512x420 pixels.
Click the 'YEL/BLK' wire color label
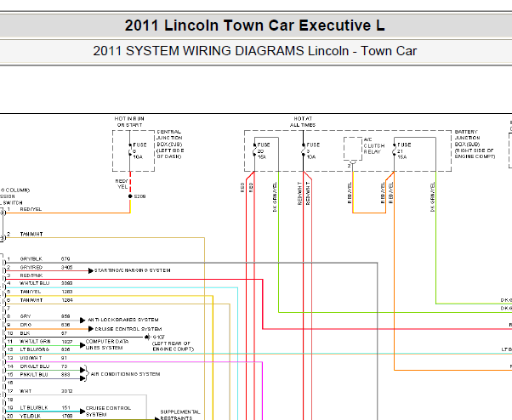tap(31, 416)
